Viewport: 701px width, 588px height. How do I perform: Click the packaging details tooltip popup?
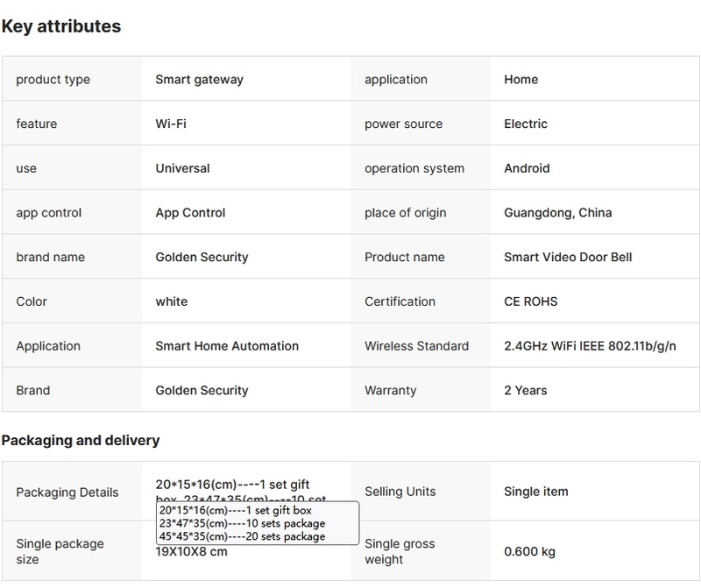tap(257, 523)
